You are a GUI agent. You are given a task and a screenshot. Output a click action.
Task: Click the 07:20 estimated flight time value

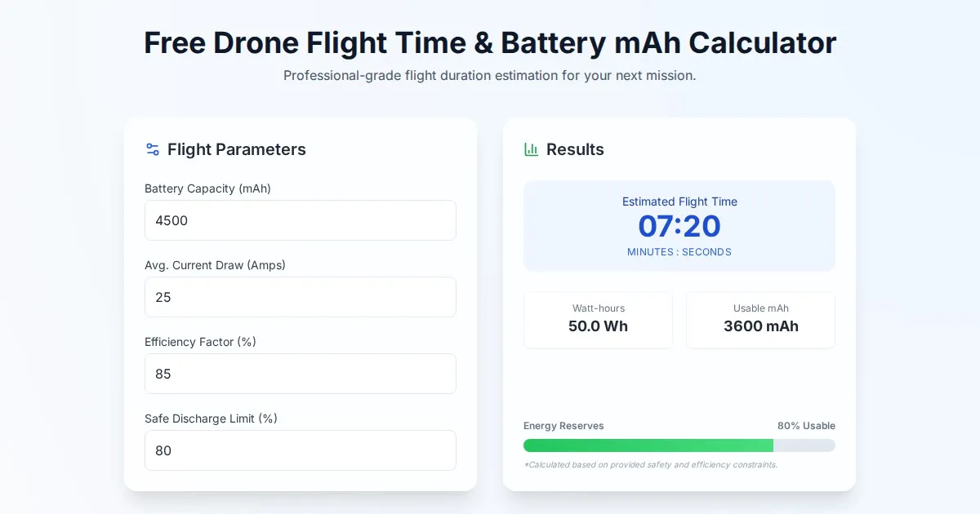click(679, 226)
